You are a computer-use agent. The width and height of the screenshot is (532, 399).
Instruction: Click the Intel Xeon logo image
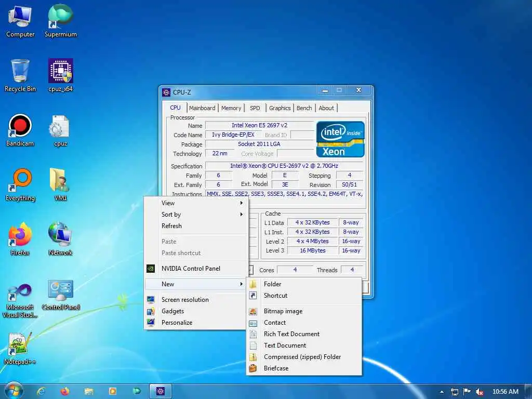point(340,139)
